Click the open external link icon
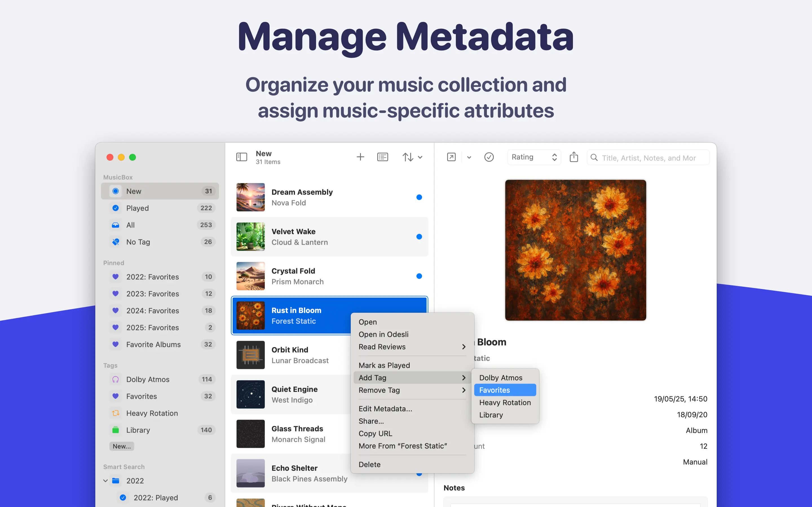 click(x=451, y=157)
